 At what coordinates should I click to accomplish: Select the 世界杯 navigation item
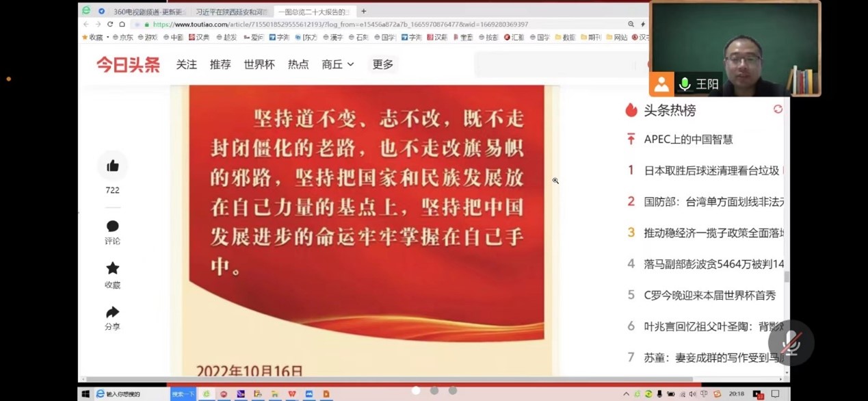(259, 64)
